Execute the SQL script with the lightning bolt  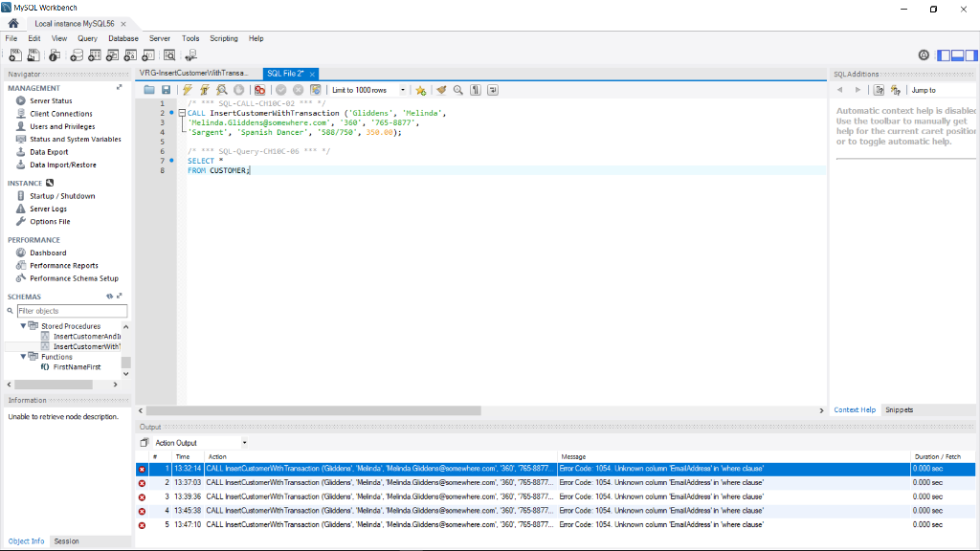(x=187, y=89)
